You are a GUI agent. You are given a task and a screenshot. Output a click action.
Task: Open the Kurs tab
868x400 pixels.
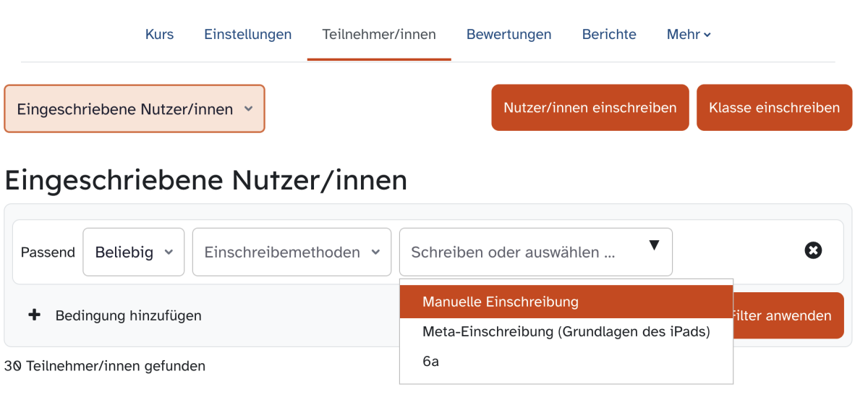[159, 34]
